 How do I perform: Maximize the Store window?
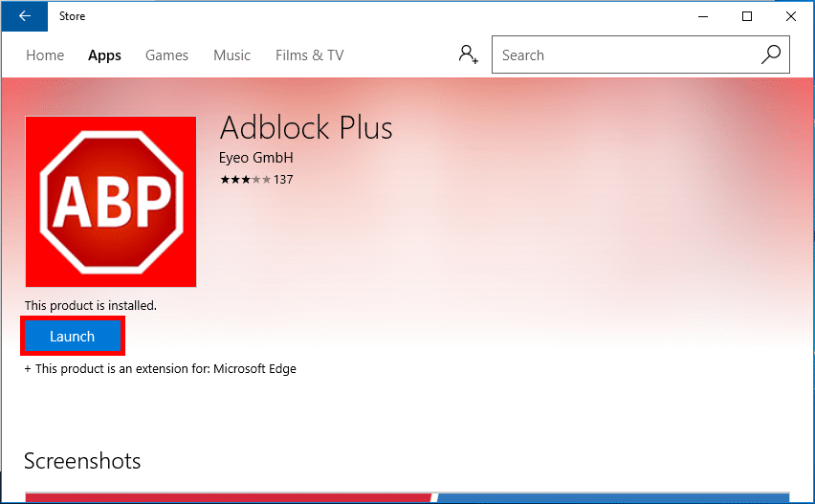(747, 16)
